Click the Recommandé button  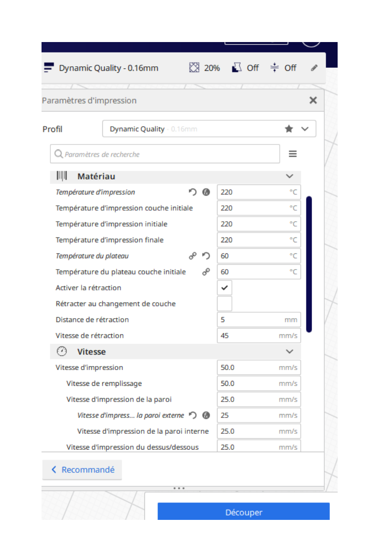[x=82, y=470]
